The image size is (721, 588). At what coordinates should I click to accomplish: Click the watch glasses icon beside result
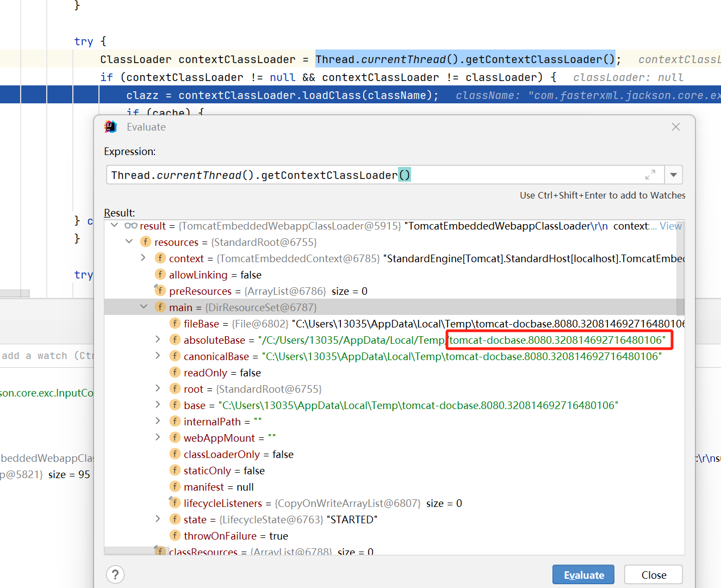click(x=130, y=226)
